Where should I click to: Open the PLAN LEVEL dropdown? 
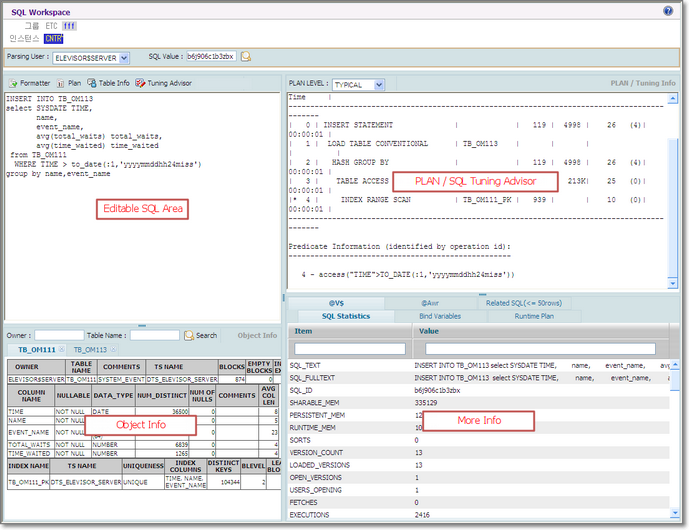pyautogui.click(x=379, y=84)
